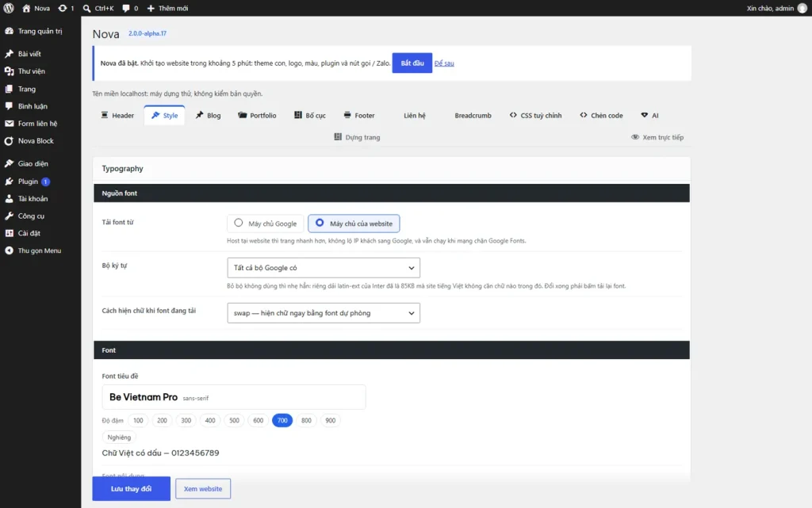Viewport: 812px width, 508px height.
Task: Open the Bộ ký tự dropdown
Action: (324, 268)
